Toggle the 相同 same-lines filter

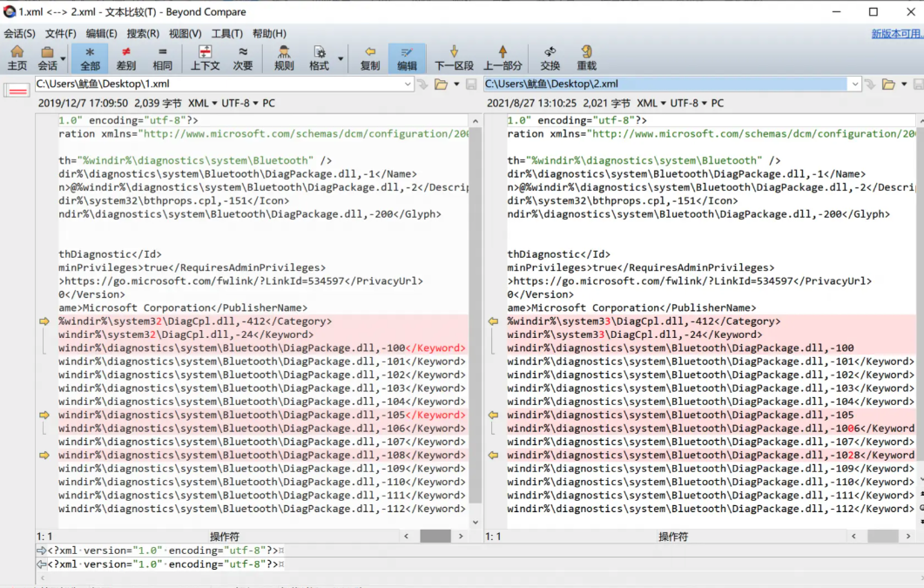tap(163, 57)
